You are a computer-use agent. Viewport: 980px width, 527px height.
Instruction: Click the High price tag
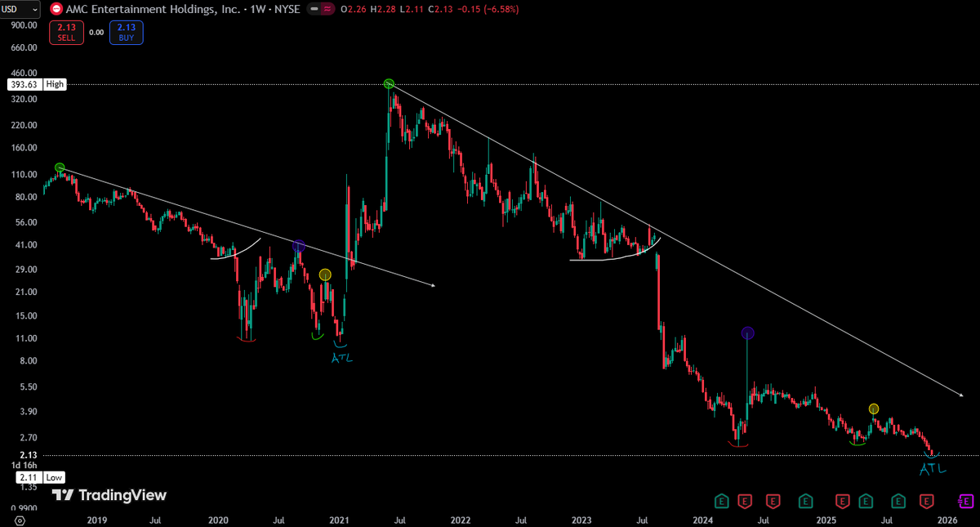(55, 84)
